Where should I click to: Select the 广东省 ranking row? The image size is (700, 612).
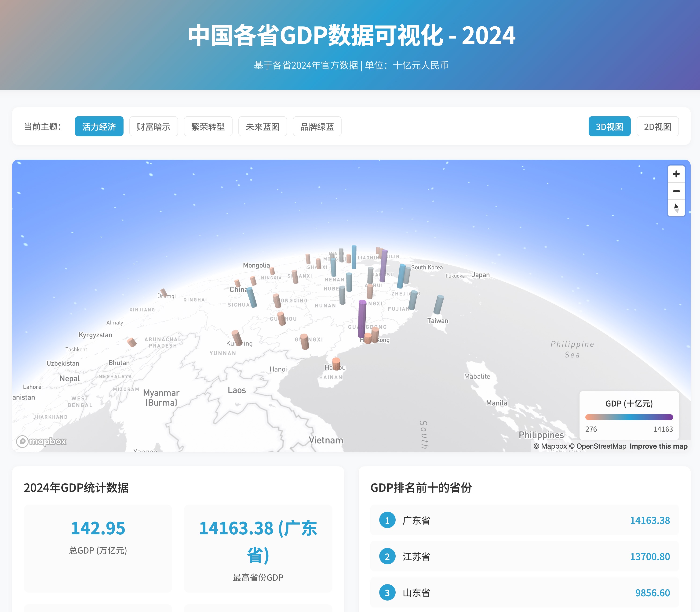click(x=525, y=520)
